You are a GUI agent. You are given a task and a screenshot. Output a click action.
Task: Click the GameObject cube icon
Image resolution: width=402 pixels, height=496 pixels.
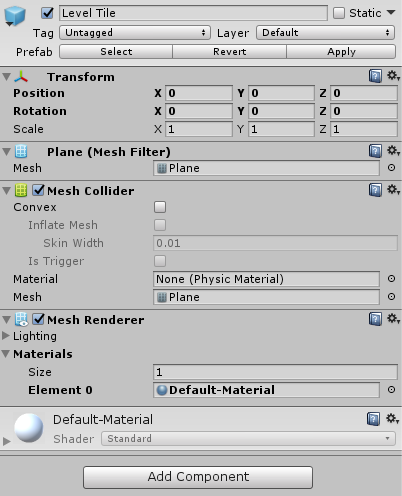point(15,15)
